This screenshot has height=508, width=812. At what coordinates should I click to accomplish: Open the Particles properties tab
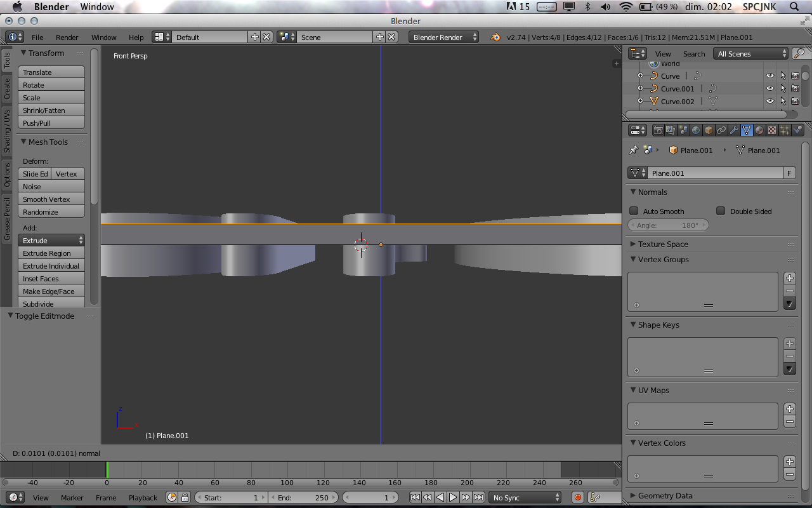click(x=785, y=130)
